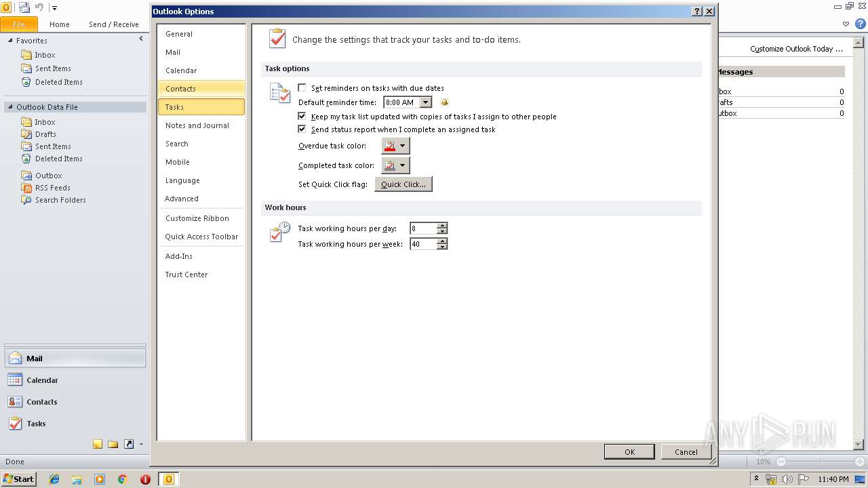Select Outbox folder in navigation pane
This screenshot has width=868, height=488.
48,176
